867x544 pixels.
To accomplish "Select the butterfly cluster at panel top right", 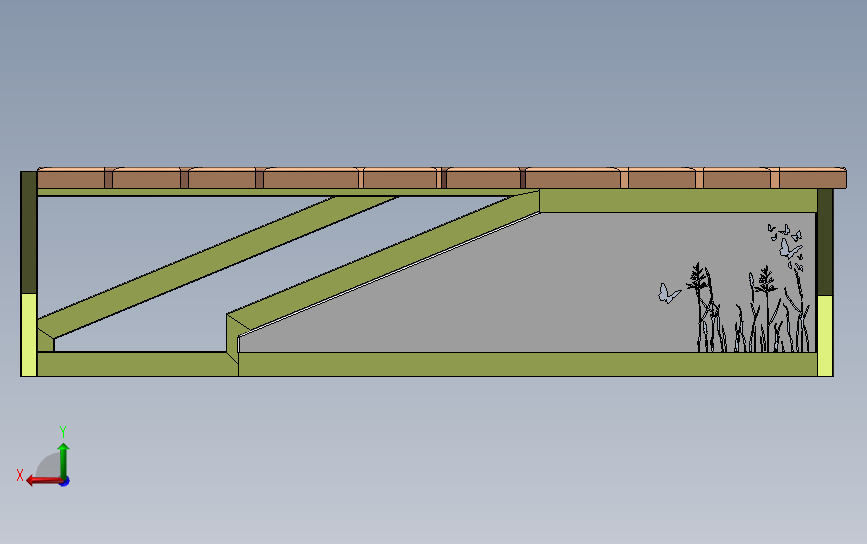I will click(x=786, y=247).
